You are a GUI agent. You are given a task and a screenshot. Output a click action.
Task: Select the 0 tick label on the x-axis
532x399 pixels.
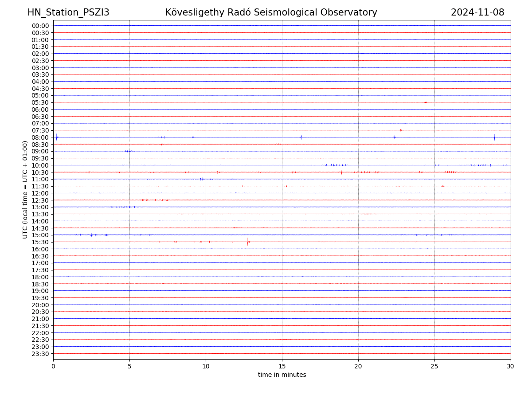tap(53, 367)
